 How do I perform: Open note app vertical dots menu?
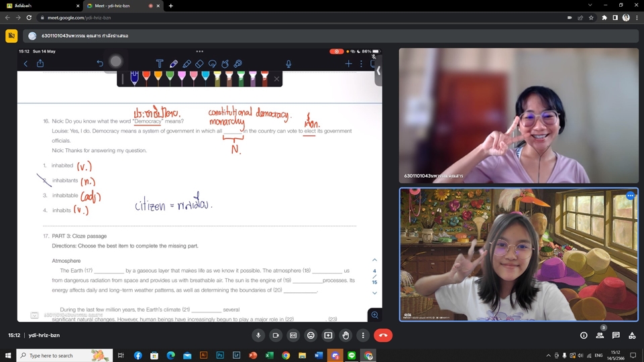point(362,64)
